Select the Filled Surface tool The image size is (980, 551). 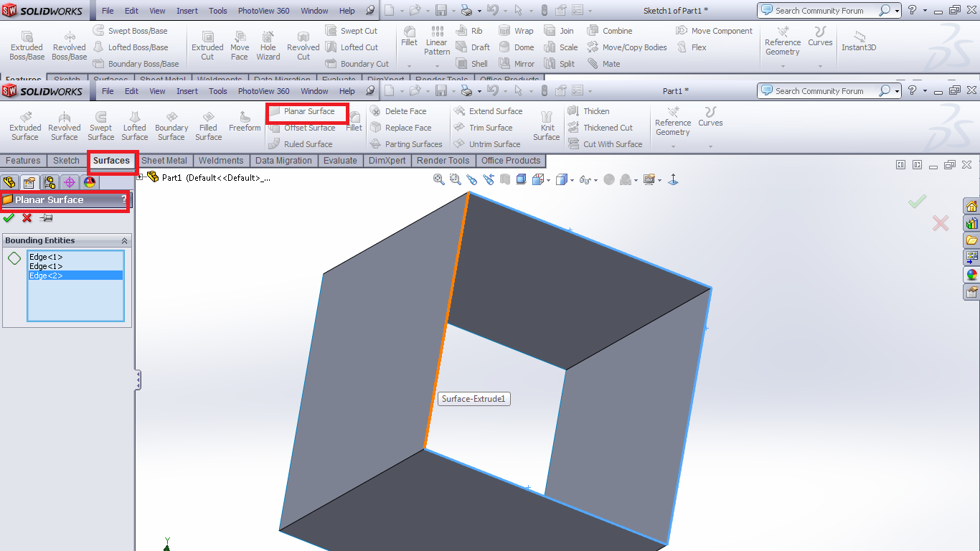(x=208, y=126)
